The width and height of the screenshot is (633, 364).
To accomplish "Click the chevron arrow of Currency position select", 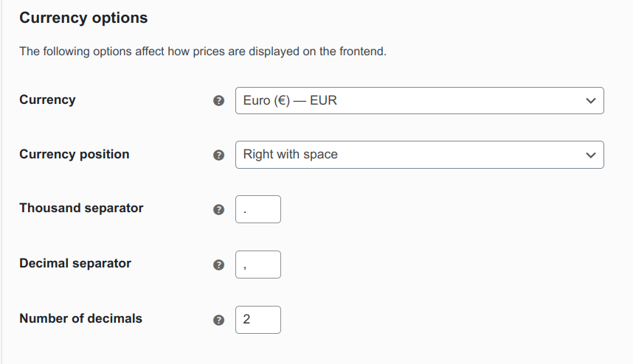I will [589, 155].
